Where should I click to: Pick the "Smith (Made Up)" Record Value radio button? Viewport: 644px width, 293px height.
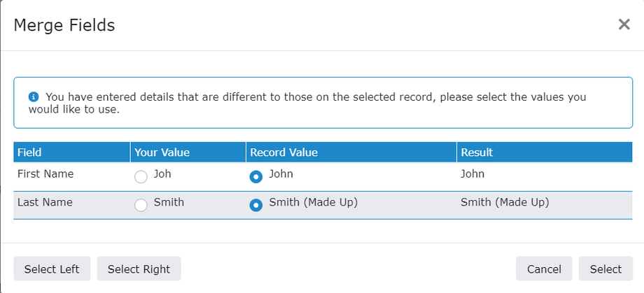click(256, 205)
